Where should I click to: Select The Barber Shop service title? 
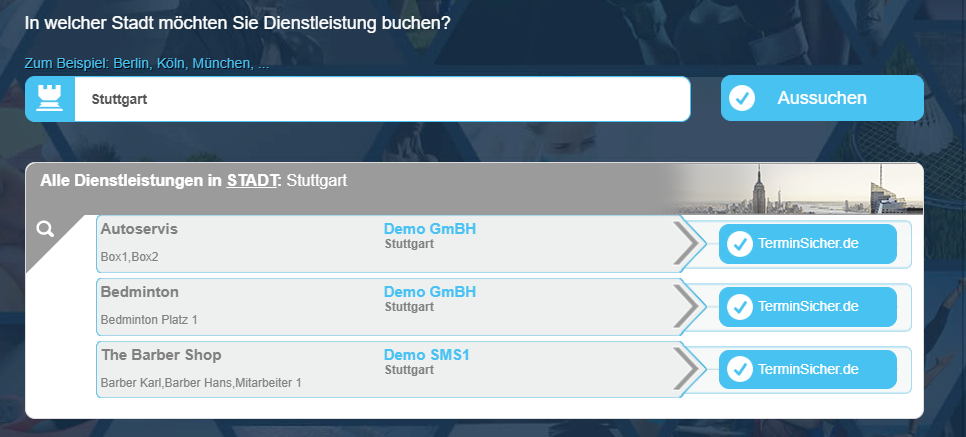[x=161, y=355]
